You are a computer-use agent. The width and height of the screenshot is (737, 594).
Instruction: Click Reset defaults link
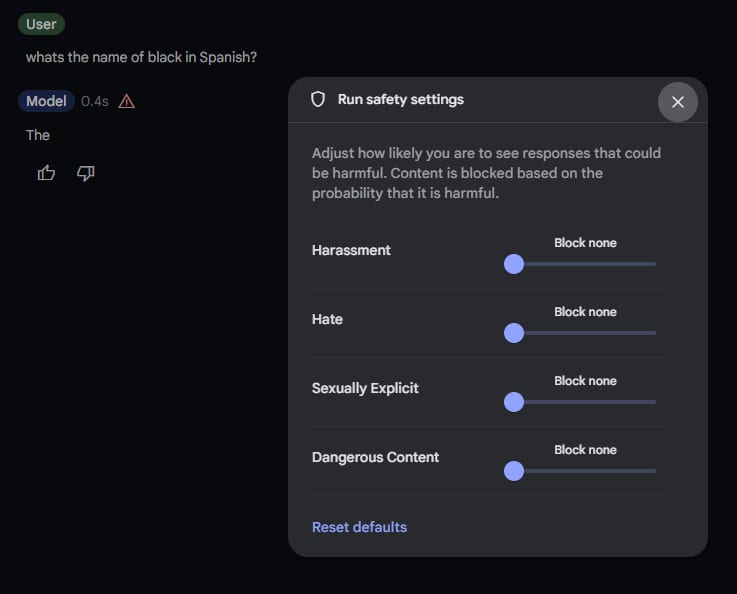(x=360, y=527)
